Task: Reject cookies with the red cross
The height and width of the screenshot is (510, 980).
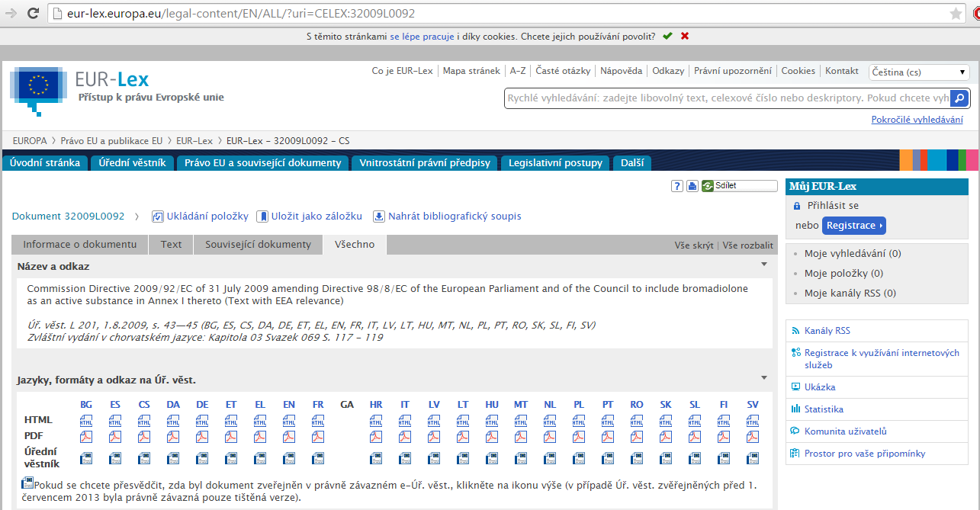Action: (685, 36)
